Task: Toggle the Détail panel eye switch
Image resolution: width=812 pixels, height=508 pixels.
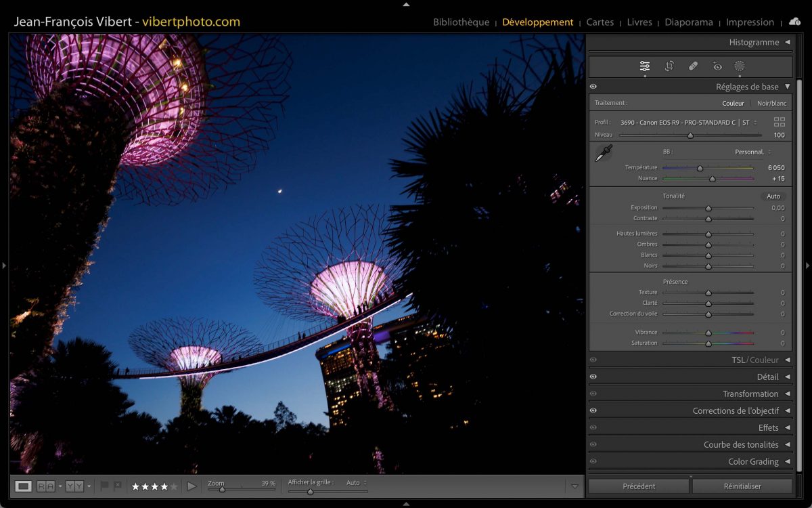Action: [593, 377]
